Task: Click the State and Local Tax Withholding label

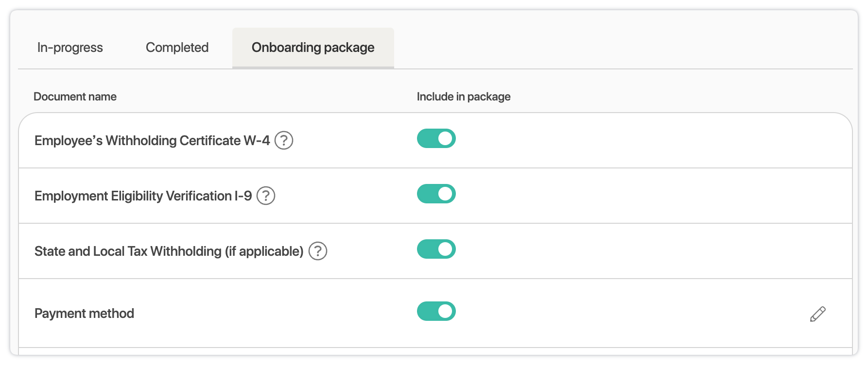Action: pyautogui.click(x=169, y=251)
